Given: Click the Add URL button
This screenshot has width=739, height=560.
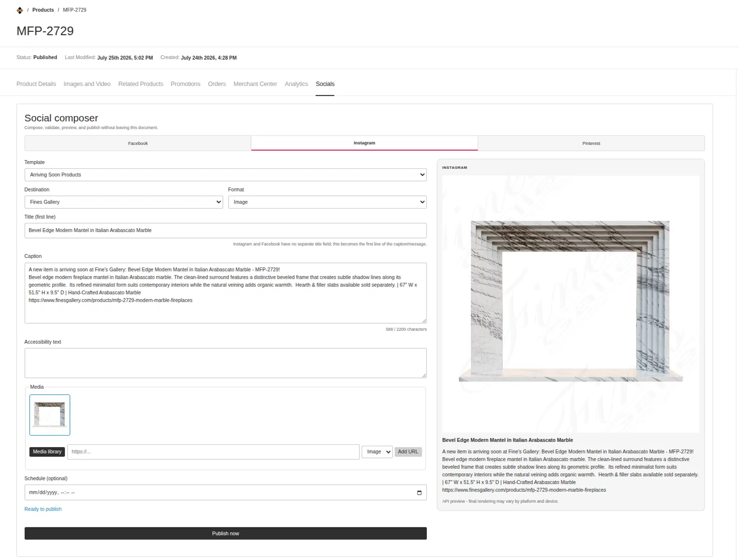Looking at the screenshot, I should [x=408, y=452].
